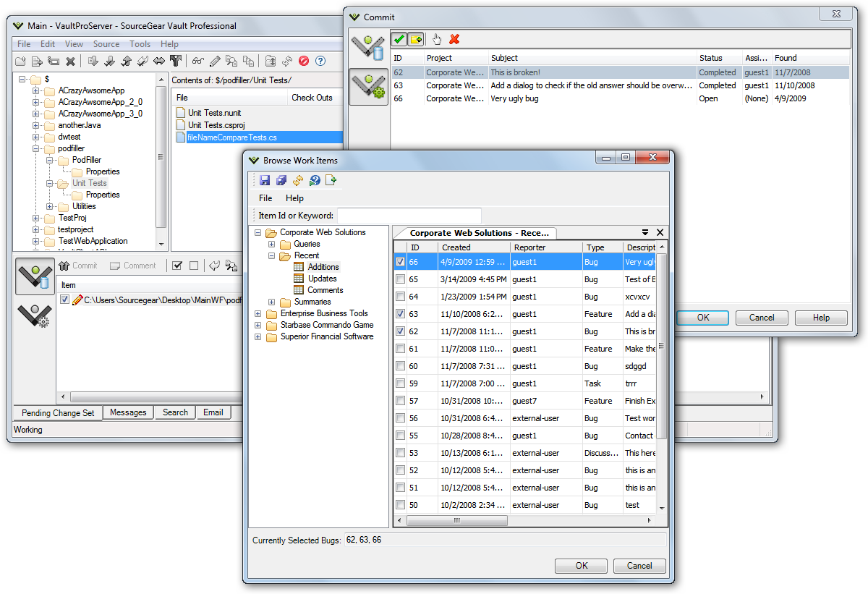Collapse the Corporate Web Solutions tree node

point(258,233)
